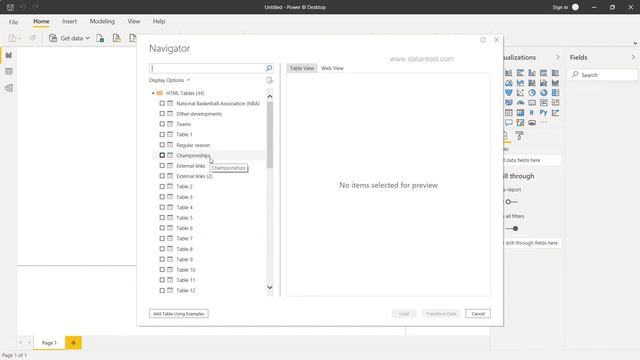Check the Regular season checkbox
Viewport: 640px width, 360px height.
[162, 145]
